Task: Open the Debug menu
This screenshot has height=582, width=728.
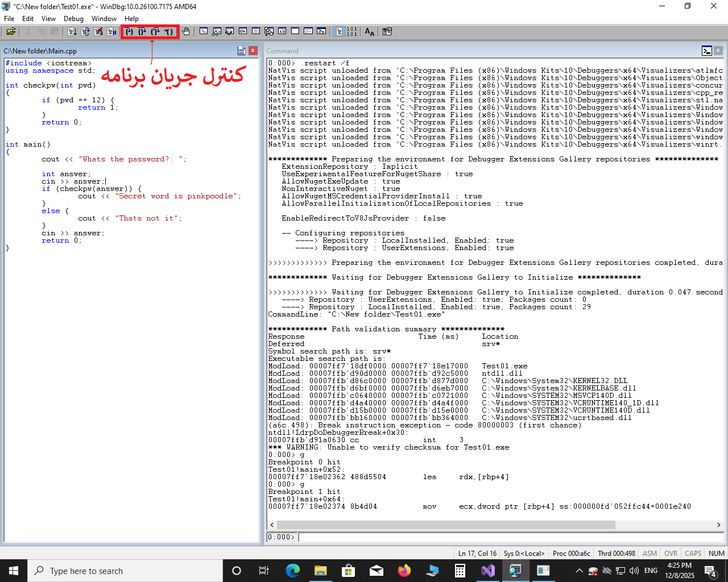Action: coord(73,19)
